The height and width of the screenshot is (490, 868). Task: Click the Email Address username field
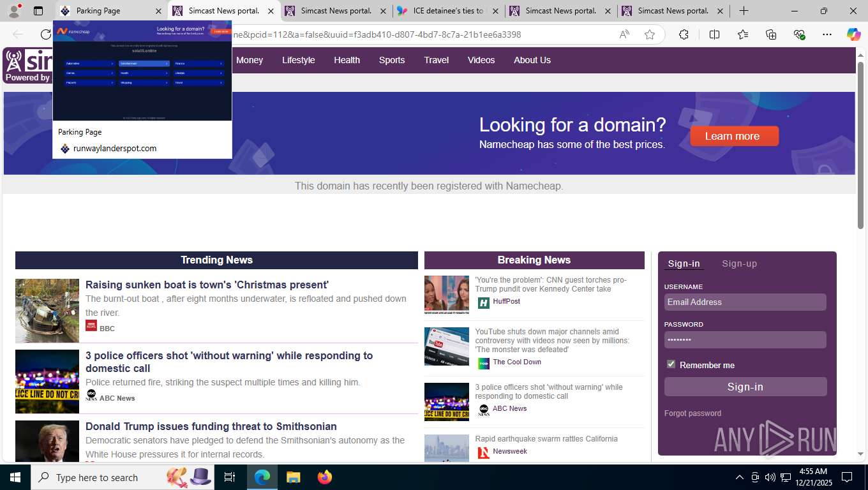745,302
